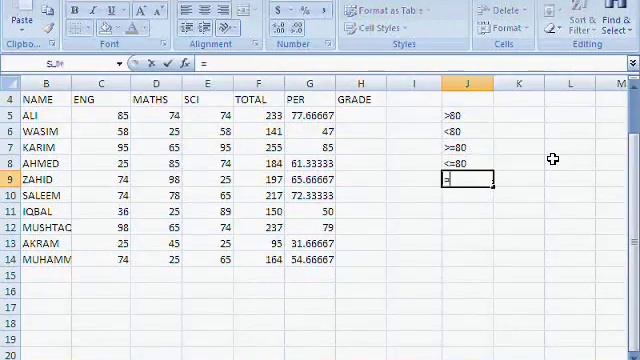Click the PER column header cell
The height and width of the screenshot is (360, 640).
[310, 100]
